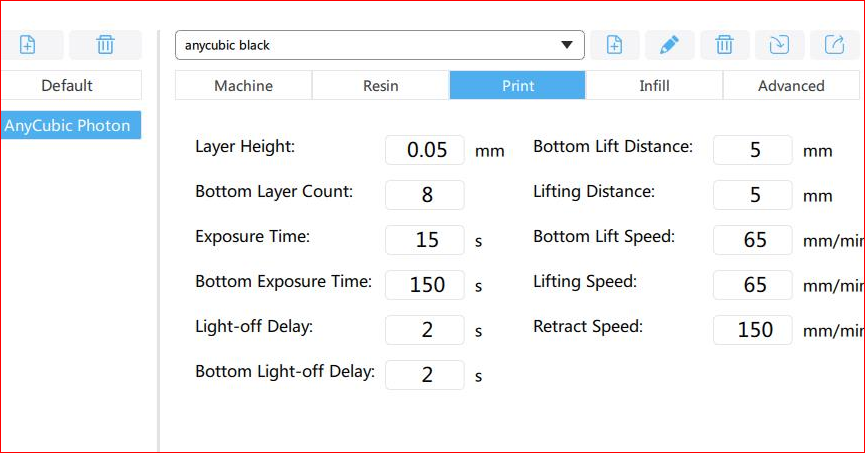Open the Resin tab
This screenshot has width=865, height=453.
pyautogui.click(x=380, y=86)
